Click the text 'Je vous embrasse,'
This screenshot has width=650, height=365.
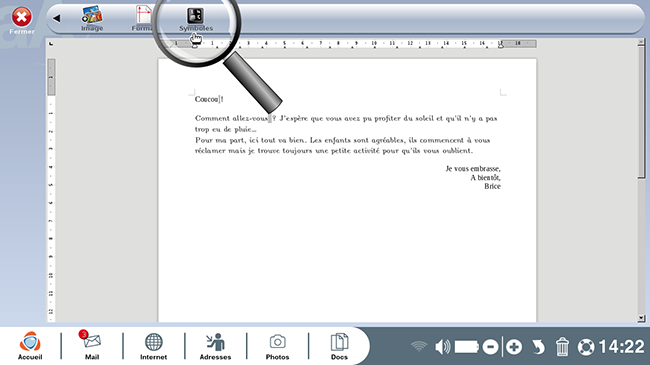click(x=473, y=169)
